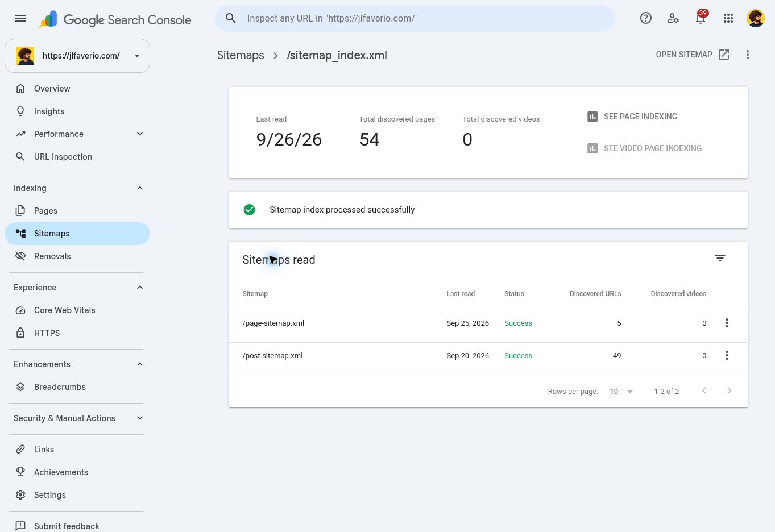Go to Overview in sidebar

(77, 89)
